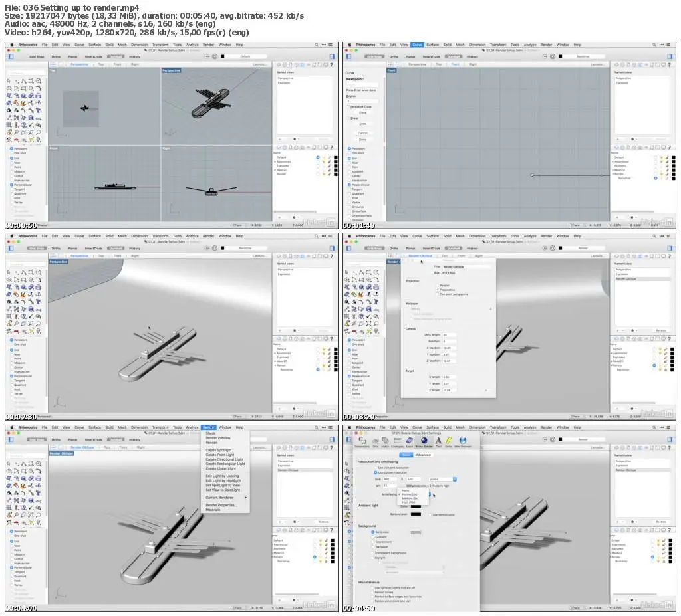This screenshot has height=616, width=681.
Task: Enable Render curves checkbox in 00:04:50 frame
Action: (372, 592)
